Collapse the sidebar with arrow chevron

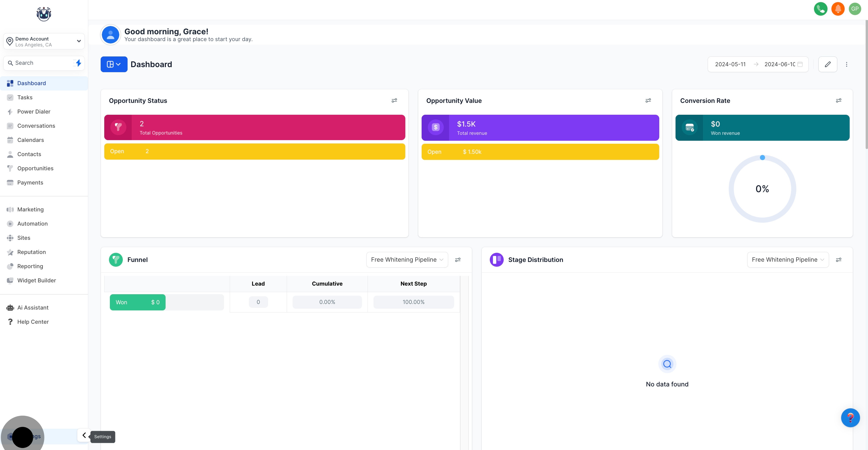[84, 435]
